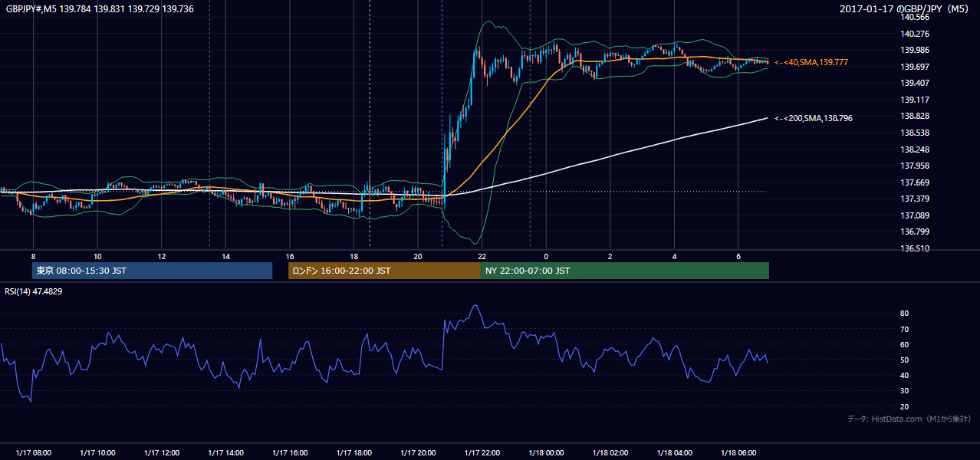
Task: Click the RSI axis level 60
Action: coord(905,344)
